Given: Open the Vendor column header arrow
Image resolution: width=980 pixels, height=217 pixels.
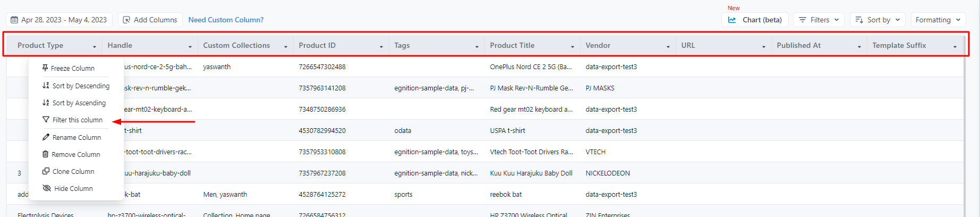Looking at the screenshot, I should click(x=668, y=47).
